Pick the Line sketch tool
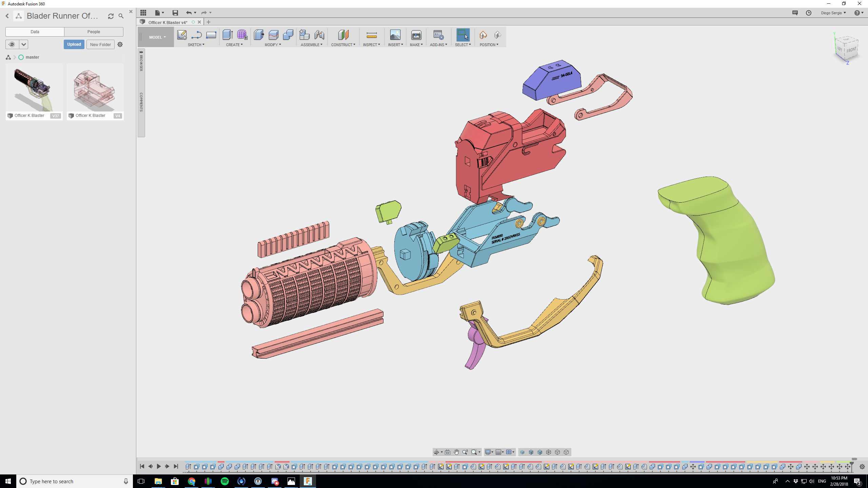This screenshot has height=488, width=868. pos(196,35)
